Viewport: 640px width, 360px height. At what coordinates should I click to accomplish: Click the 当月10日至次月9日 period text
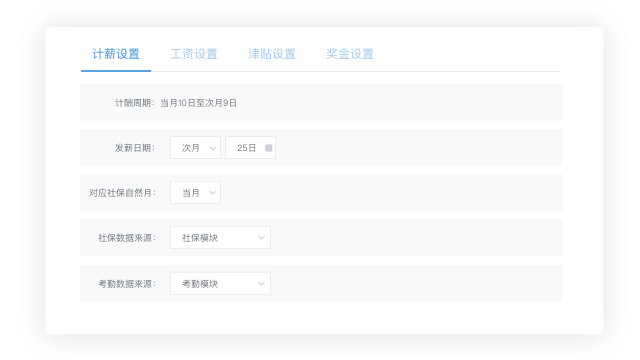198,103
